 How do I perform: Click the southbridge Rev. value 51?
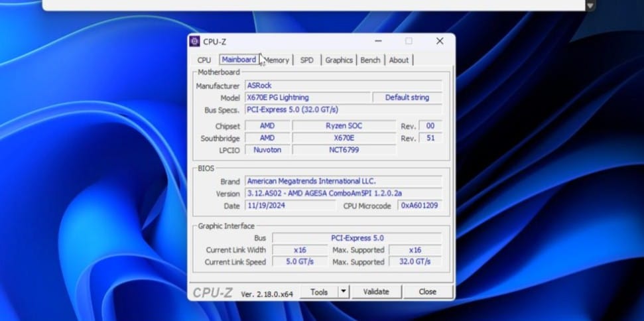tap(430, 138)
